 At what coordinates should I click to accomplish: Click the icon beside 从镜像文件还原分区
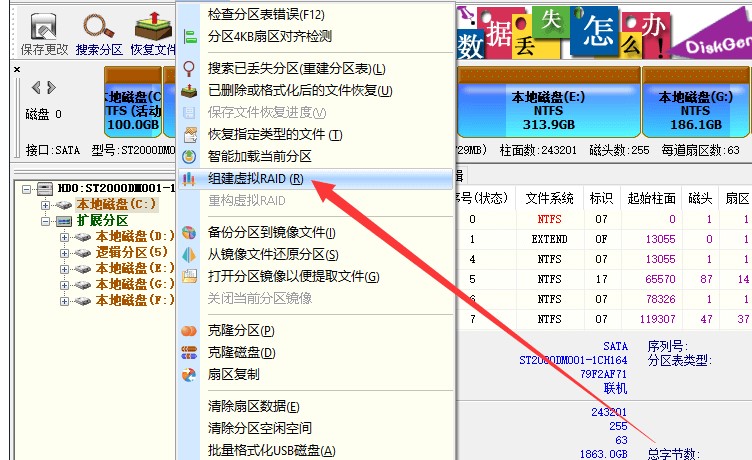(189, 254)
